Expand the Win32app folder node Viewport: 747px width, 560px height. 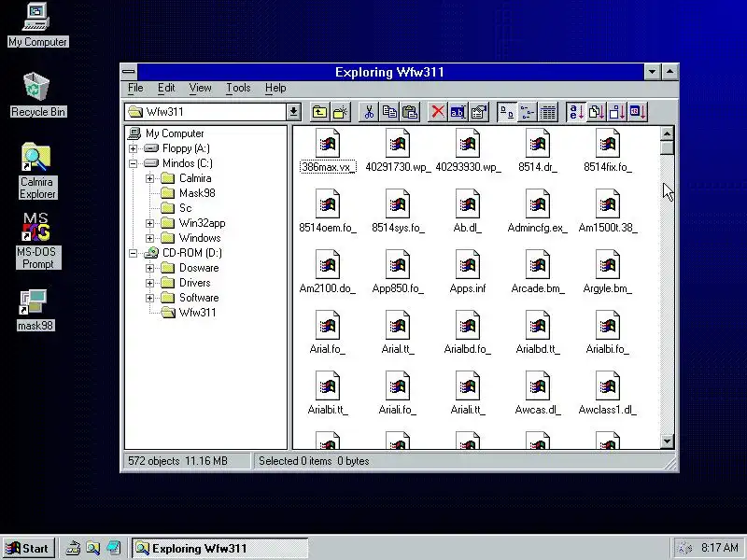pos(149,223)
